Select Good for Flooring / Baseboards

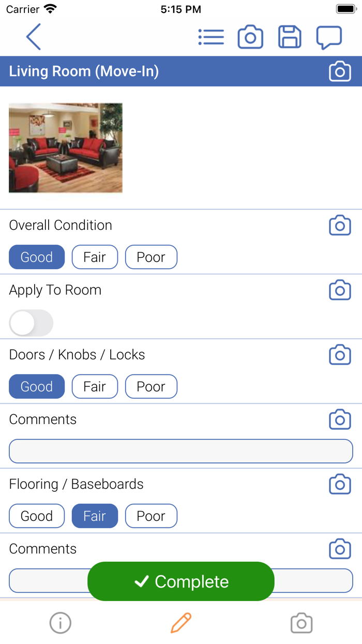pyautogui.click(x=36, y=516)
